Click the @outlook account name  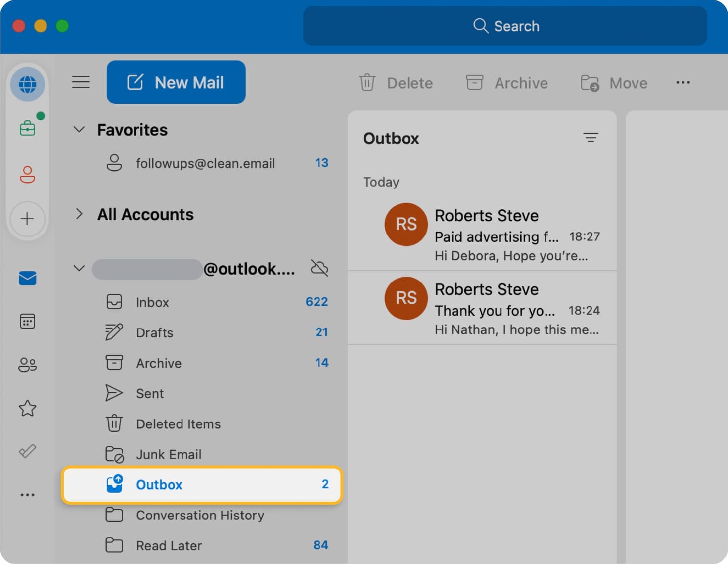194,269
